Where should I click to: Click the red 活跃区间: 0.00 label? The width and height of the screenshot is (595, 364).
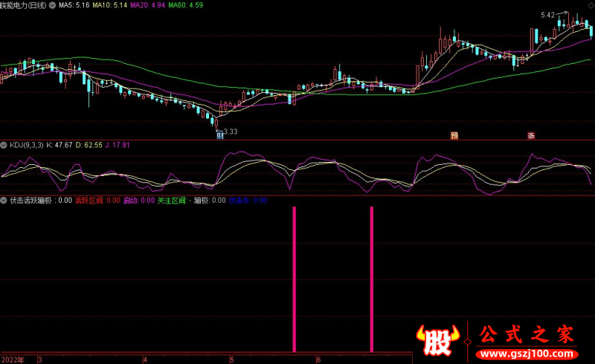tap(97, 201)
